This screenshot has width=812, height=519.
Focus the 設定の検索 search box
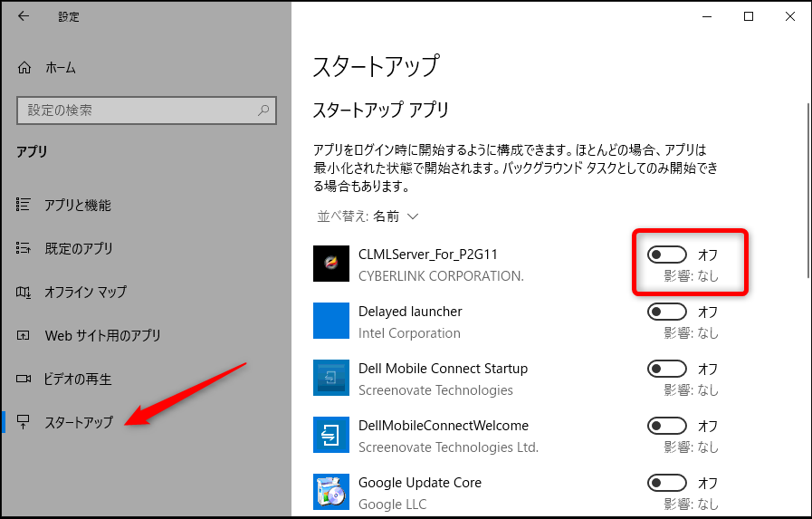pyautogui.click(x=147, y=111)
